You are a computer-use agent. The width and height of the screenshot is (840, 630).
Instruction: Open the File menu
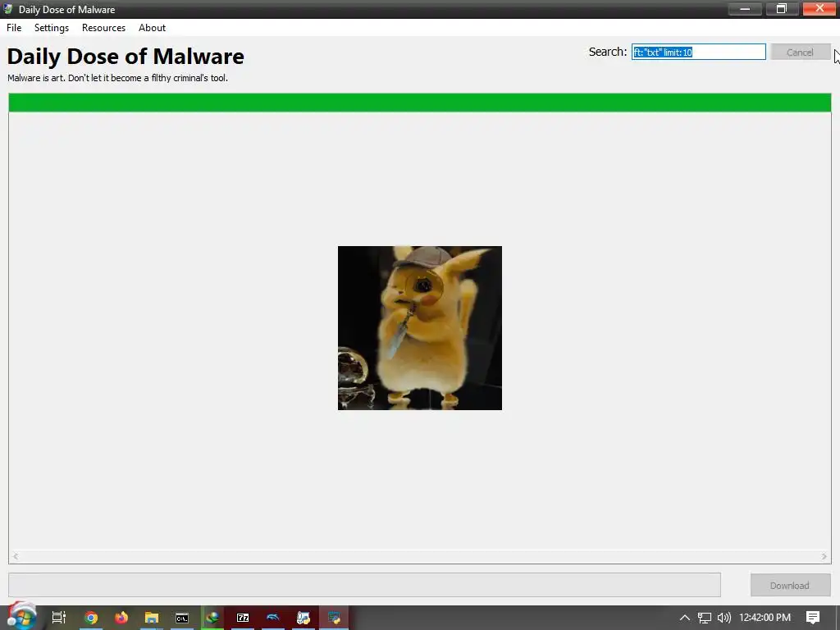pyautogui.click(x=14, y=28)
